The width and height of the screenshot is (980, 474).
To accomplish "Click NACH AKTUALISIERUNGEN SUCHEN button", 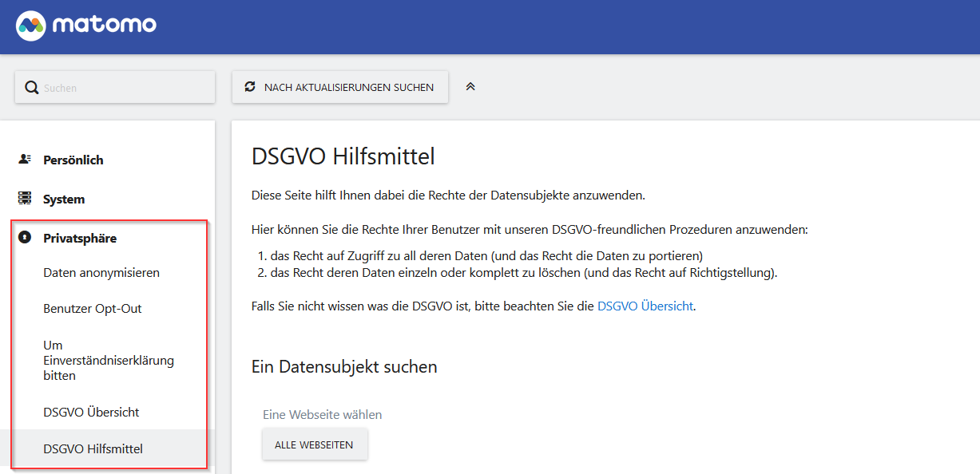I will coord(340,87).
